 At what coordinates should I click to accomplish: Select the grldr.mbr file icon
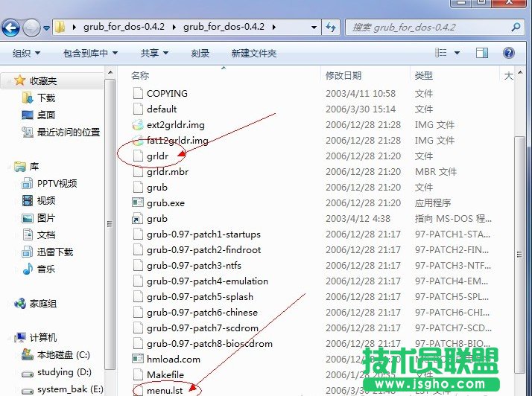point(138,171)
